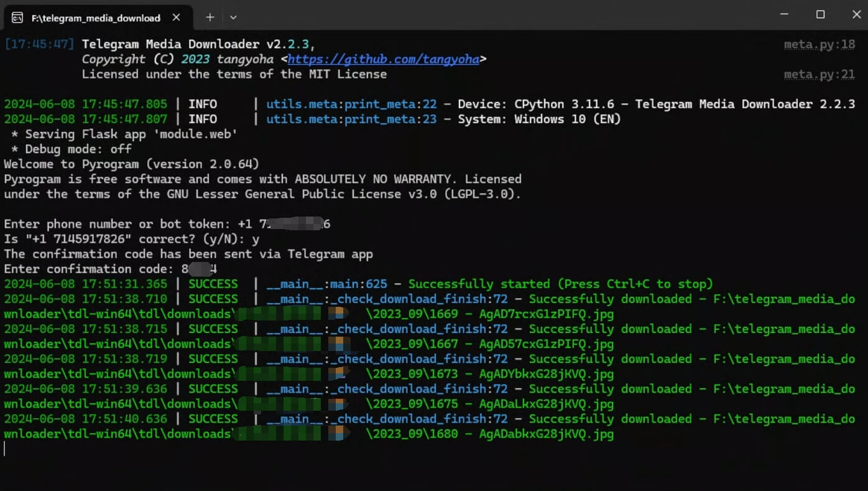Click the terminal icon in the tab

point(17,17)
